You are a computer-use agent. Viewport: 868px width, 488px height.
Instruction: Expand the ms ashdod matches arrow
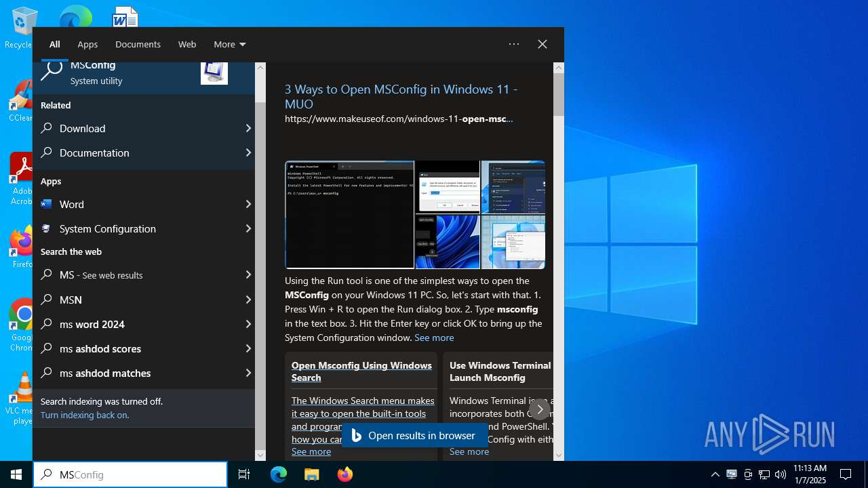[x=248, y=373]
